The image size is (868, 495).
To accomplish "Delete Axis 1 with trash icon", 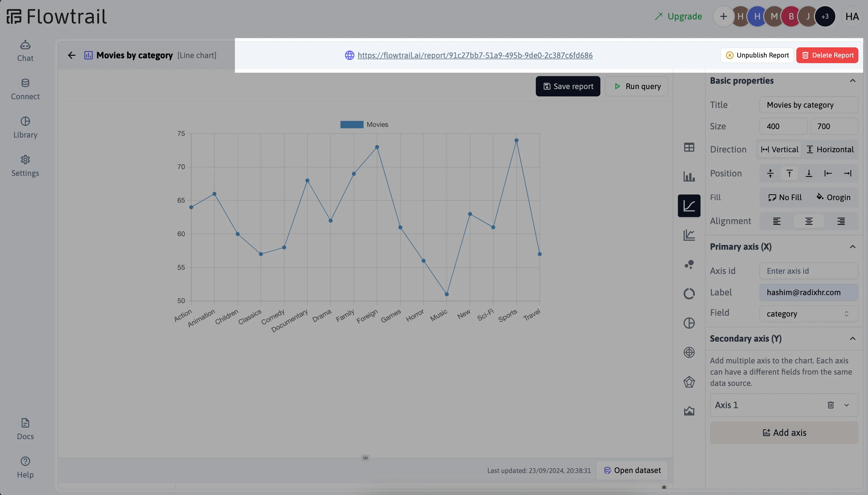I will 830,405.
